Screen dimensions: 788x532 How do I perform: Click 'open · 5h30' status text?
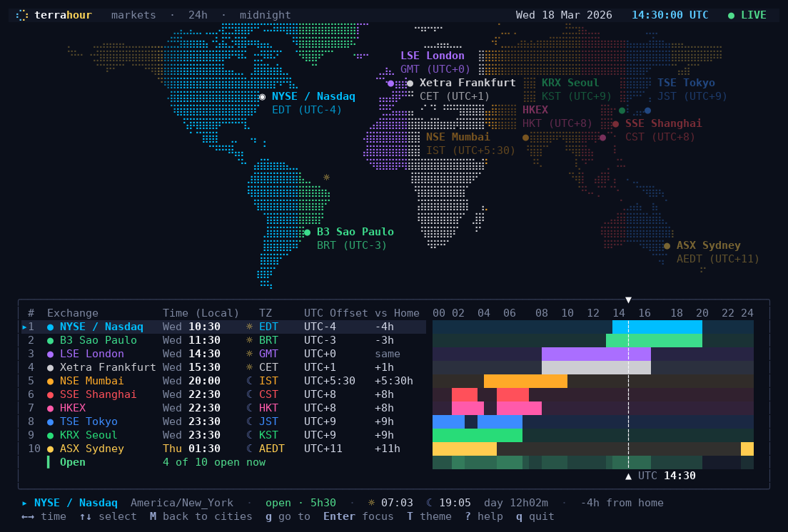pyautogui.click(x=300, y=503)
